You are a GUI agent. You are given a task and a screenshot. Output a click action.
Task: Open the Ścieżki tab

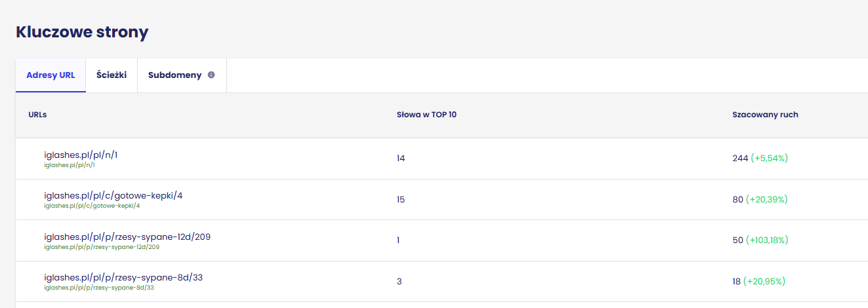point(112,75)
